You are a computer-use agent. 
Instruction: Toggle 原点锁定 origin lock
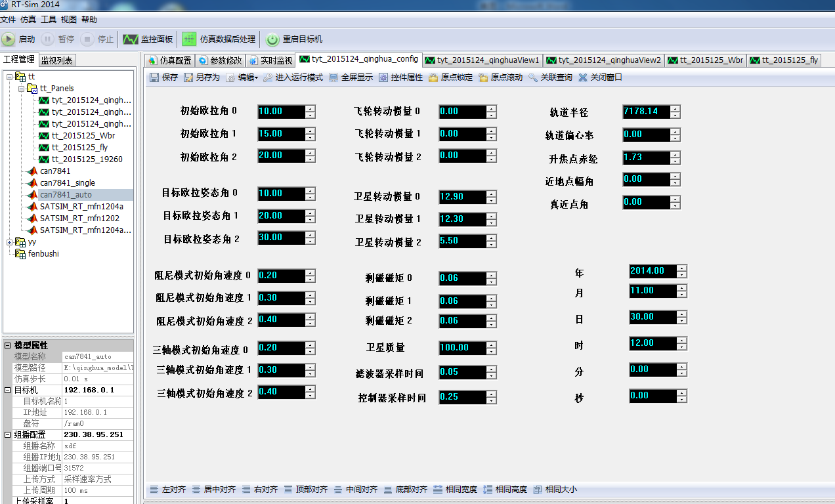pos(434,77)
